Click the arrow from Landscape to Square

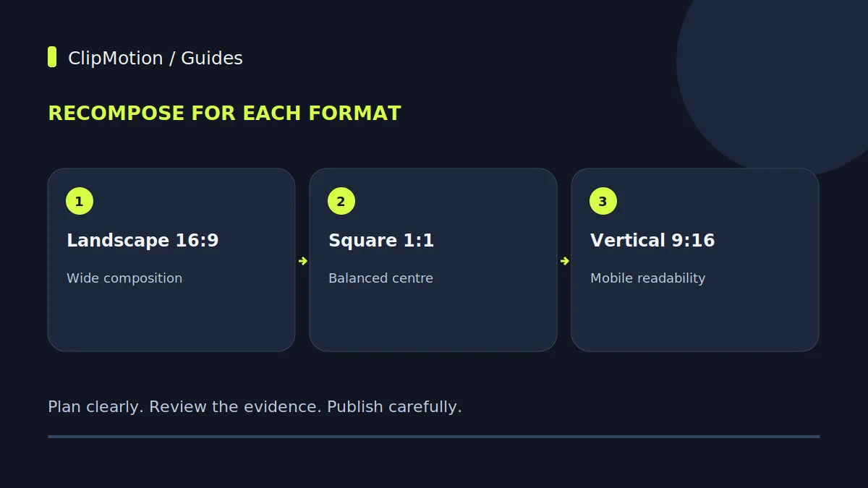[302, 261]
